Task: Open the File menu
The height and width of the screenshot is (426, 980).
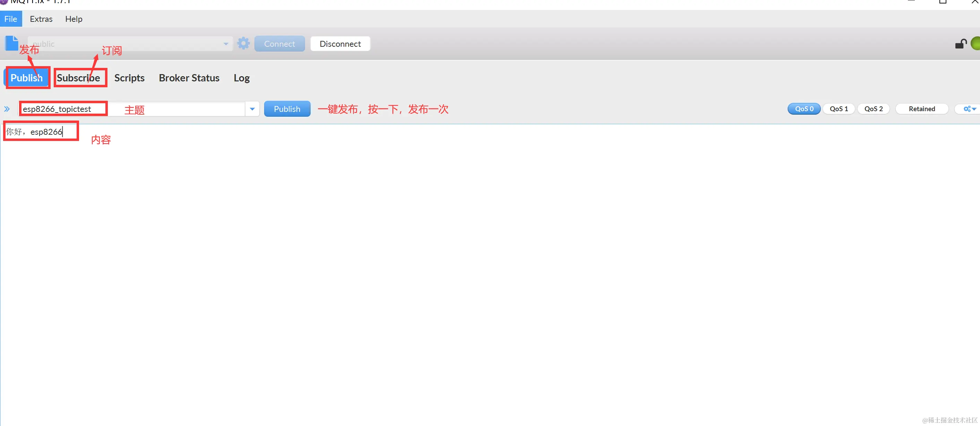Action: [x=11, y=19]
